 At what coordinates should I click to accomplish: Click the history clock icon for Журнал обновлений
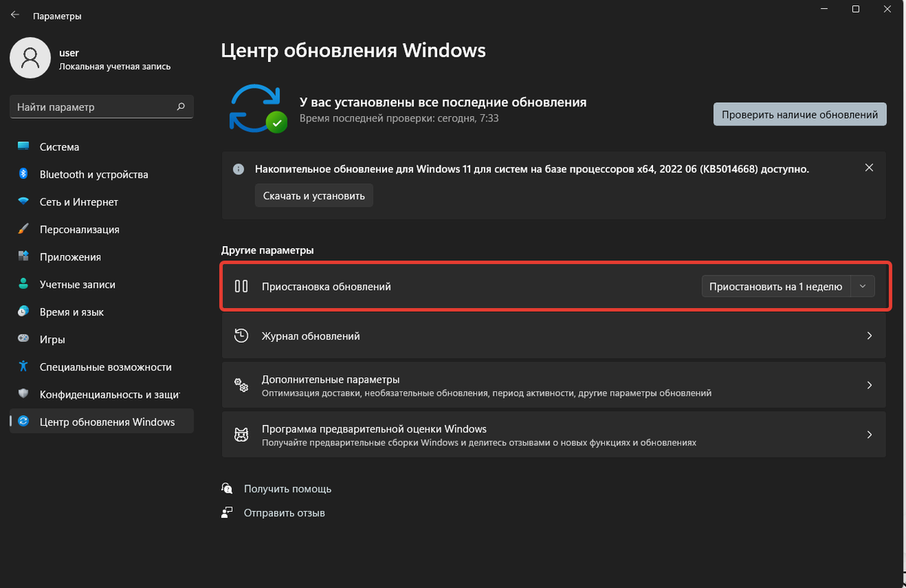242,336
